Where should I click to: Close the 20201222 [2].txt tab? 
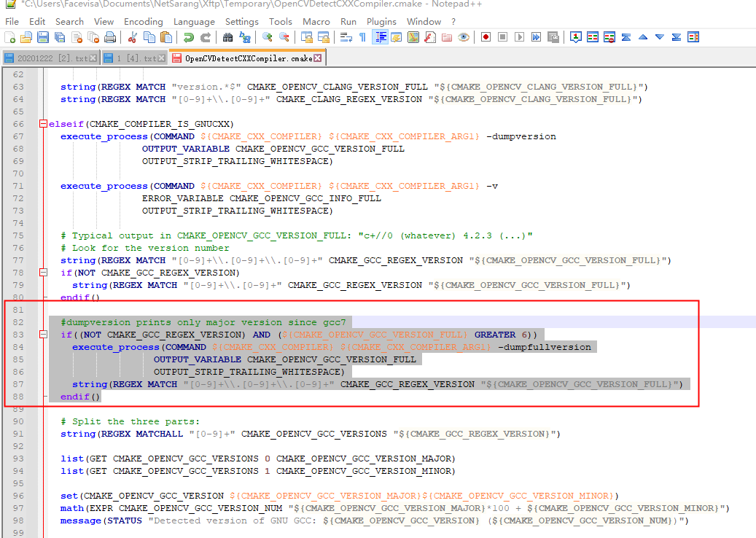coord(93,58)
